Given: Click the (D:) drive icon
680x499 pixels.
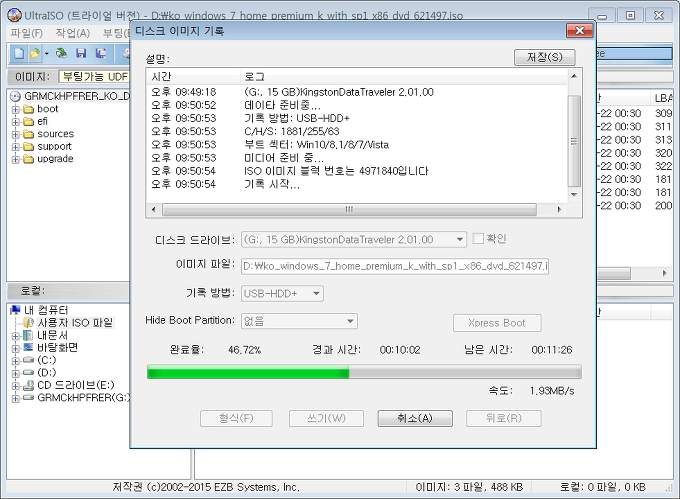Looking at the screenshot, I should (28, 372).
